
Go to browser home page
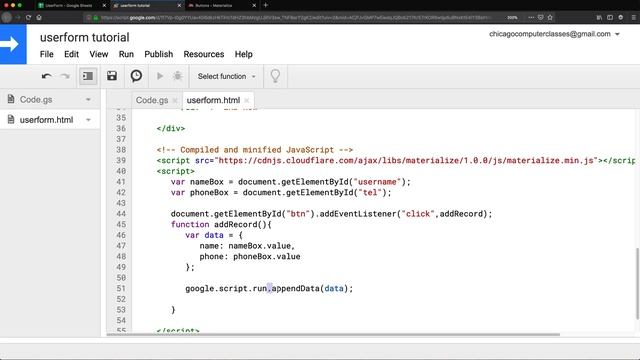coord(39,18)
